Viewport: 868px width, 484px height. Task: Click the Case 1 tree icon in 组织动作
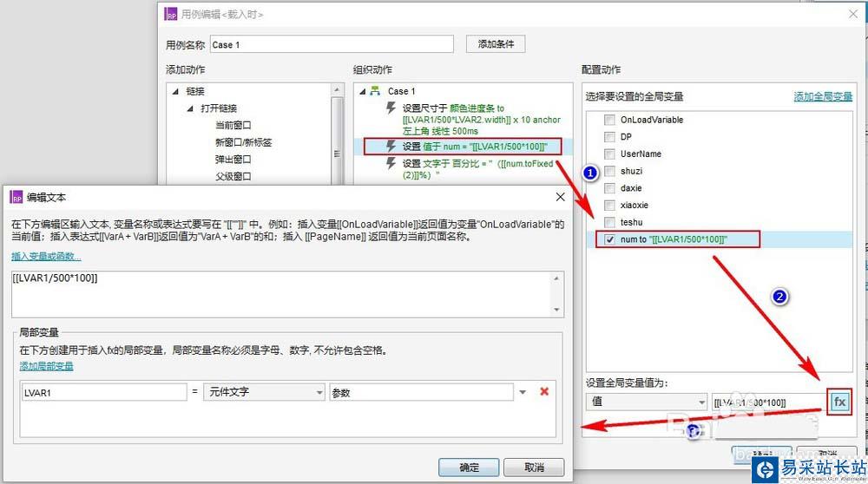point(375,91)
